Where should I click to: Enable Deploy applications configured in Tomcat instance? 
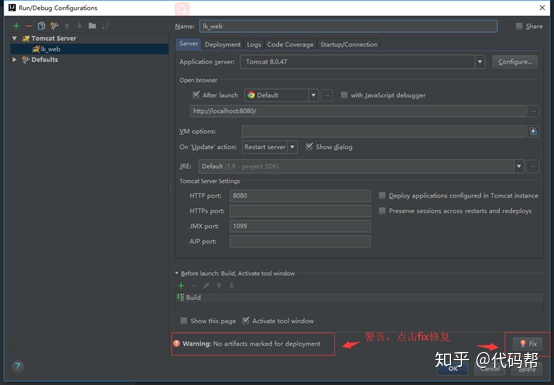(x=382, y=195)
